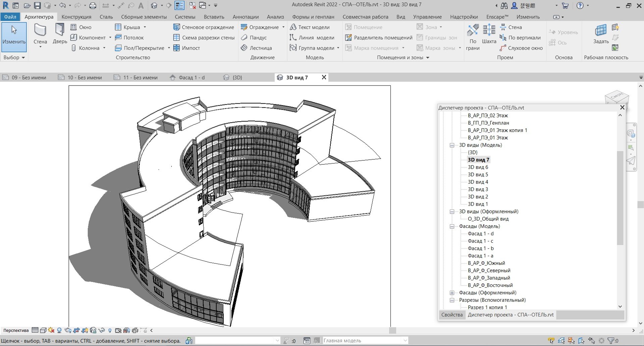This screenshot has width=644, height=346.
Task: Click Разделитель помещений button
Action: coord(379,38)
